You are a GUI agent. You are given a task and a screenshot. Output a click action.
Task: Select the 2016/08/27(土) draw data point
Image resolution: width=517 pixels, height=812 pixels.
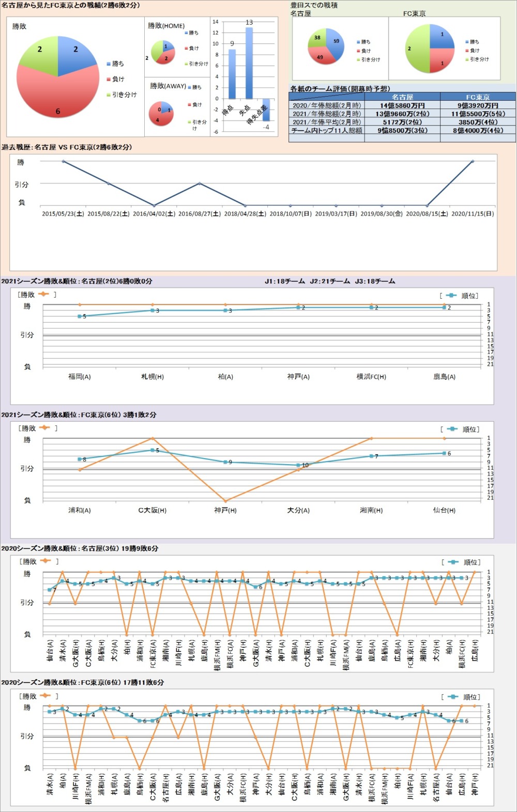tap(200, 183)
